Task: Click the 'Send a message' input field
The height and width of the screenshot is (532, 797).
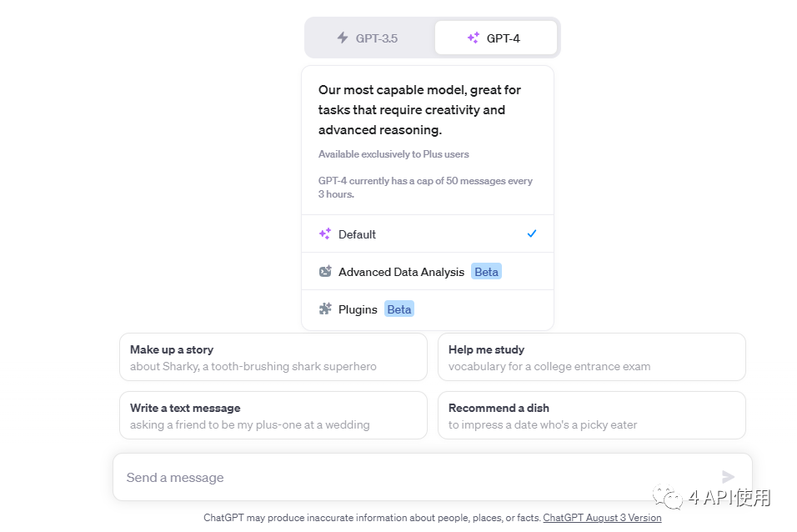Action: [417, 478]
